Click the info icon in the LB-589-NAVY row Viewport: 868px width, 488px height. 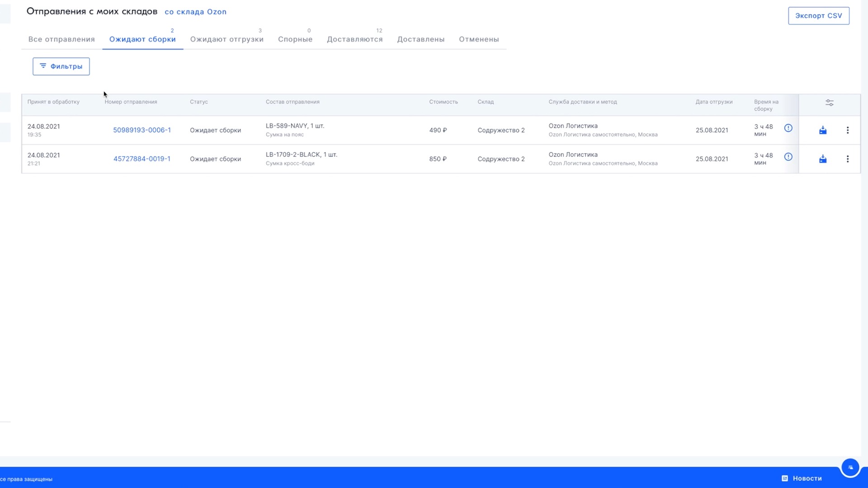tap(788, 128)
